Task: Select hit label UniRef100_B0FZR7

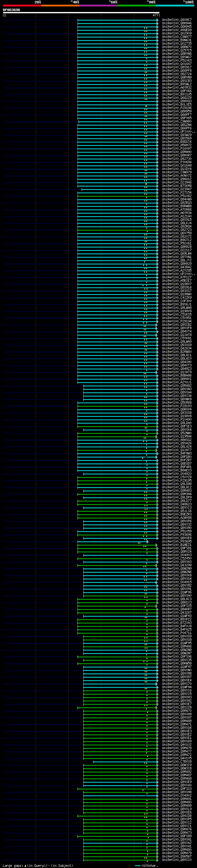Action: [x=177, y=460]
